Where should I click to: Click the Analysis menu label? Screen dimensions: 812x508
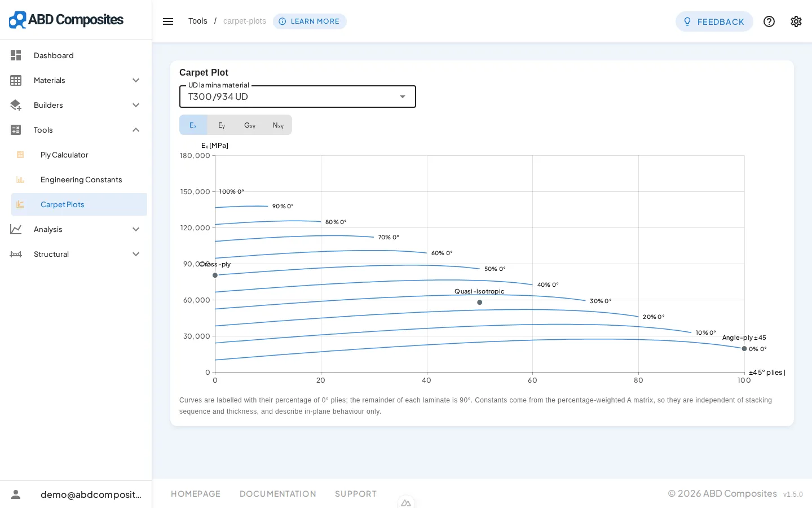48,229
